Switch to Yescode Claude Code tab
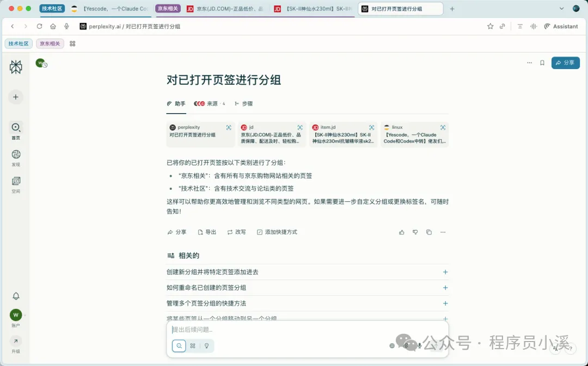 click(109, 9)
